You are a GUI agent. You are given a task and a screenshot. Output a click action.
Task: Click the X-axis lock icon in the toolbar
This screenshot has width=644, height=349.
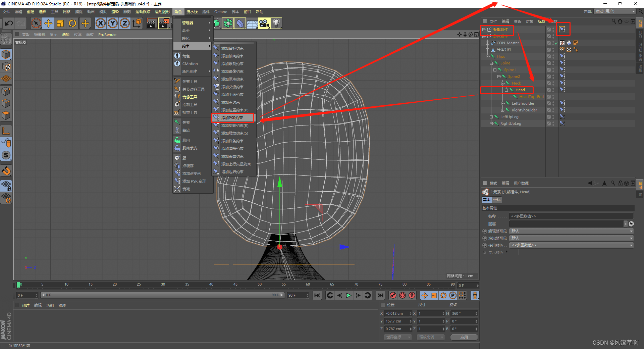click(101, 23)
